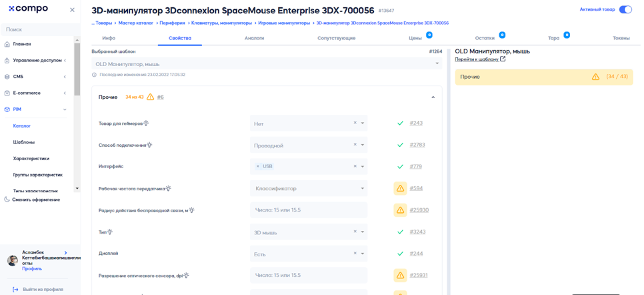Screen dimensions: 644x295
Task: Remove the USB tag from Интерфейс
Action: pos(258,167)
